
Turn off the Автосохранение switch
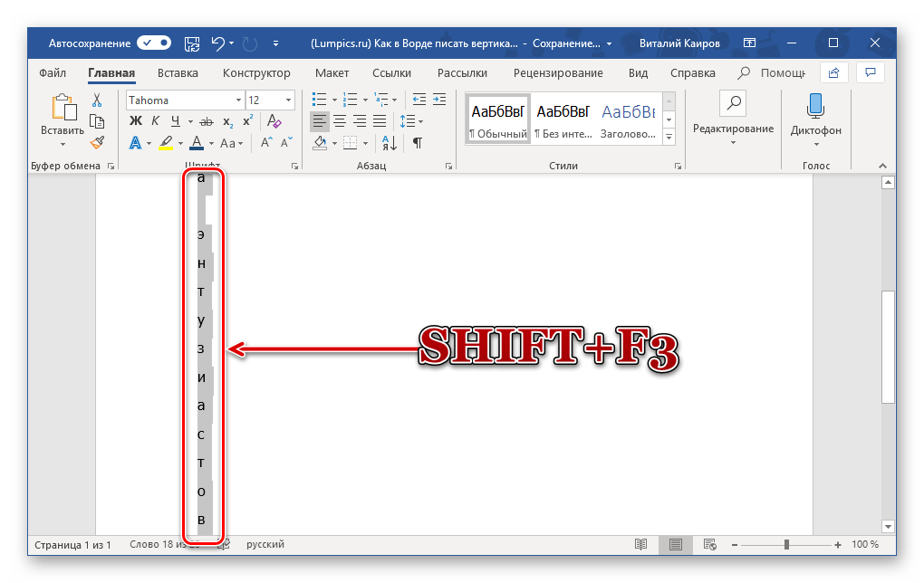pyautogui.click(x=154, y=43)
